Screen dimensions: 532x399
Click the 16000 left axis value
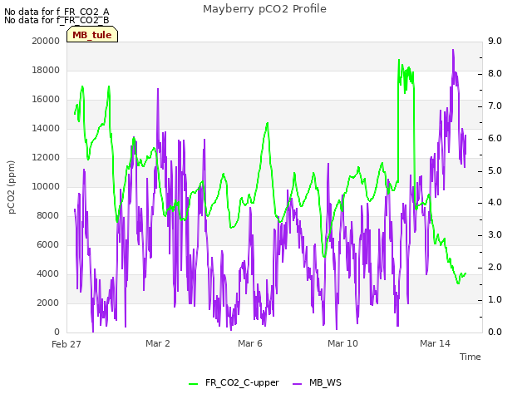click(x=46, y=100)
